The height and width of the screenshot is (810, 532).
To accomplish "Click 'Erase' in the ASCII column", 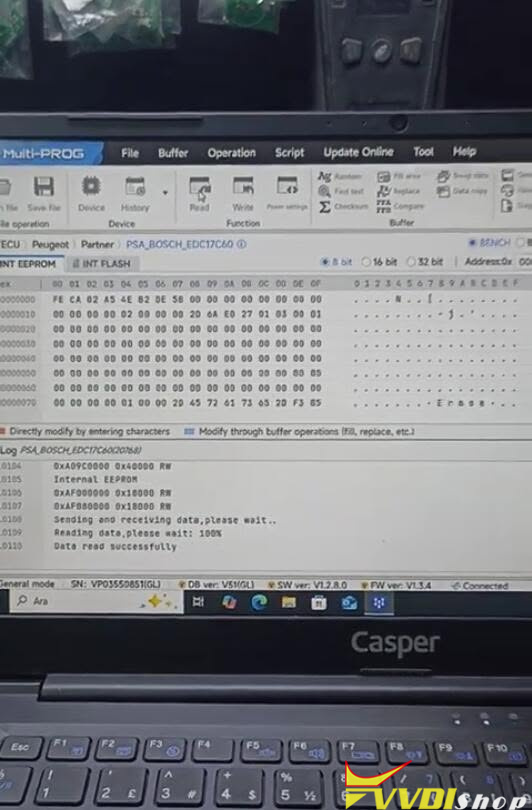I will 461,403.
